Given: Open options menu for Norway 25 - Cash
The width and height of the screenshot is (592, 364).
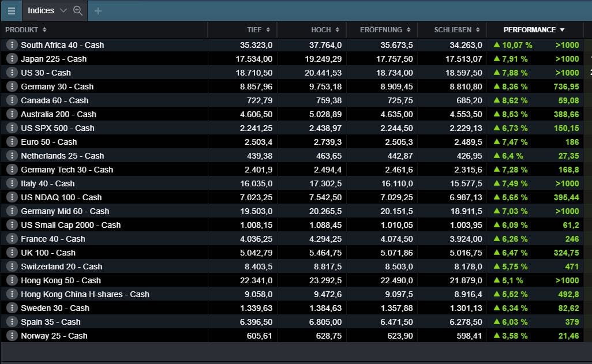Looking at the screenshot, I should point(12,336).
